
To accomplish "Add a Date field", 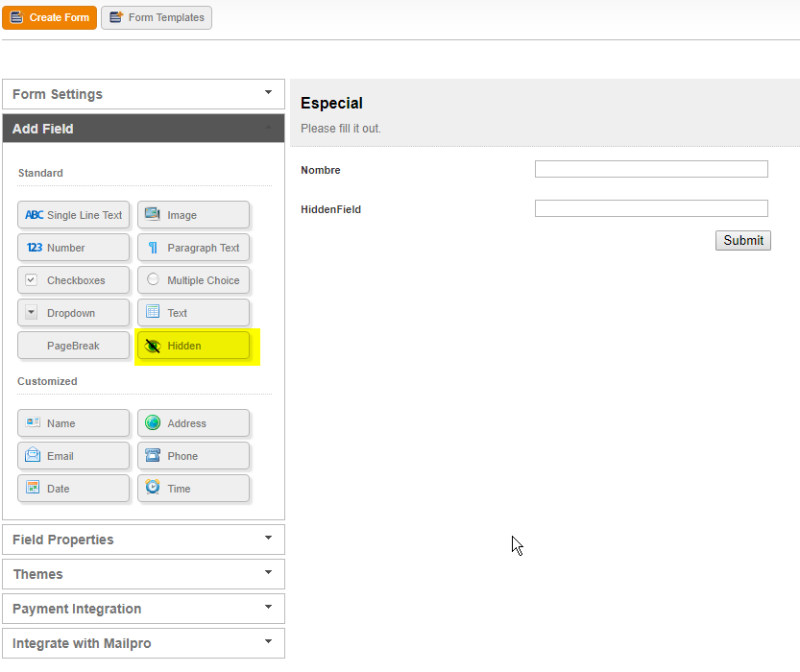I will [73, 489].
